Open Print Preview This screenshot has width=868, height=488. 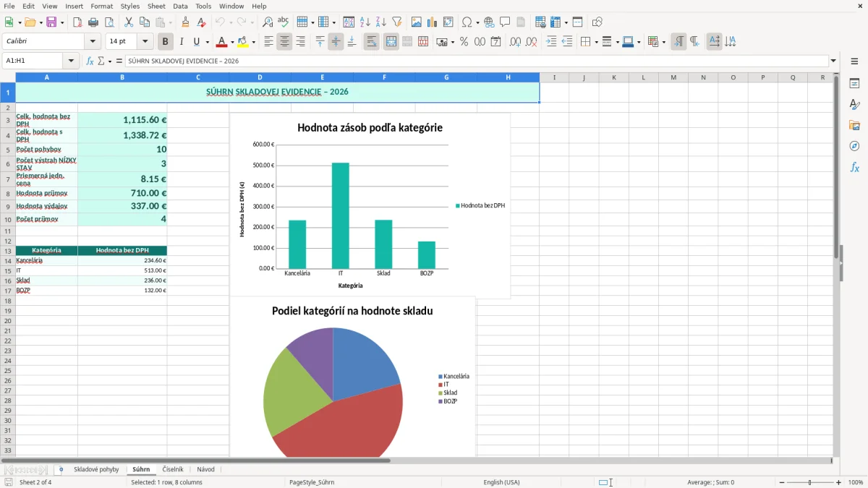coord(109,22)
